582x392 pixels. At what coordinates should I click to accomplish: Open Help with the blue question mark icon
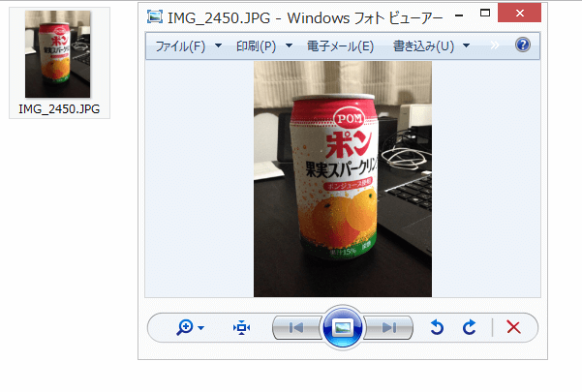pyautogui.click(x=523, y=45)
